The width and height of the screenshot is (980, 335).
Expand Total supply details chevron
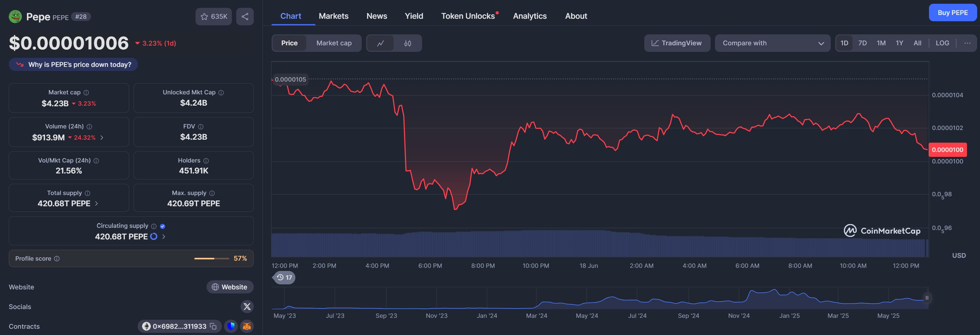coord(96,203)
